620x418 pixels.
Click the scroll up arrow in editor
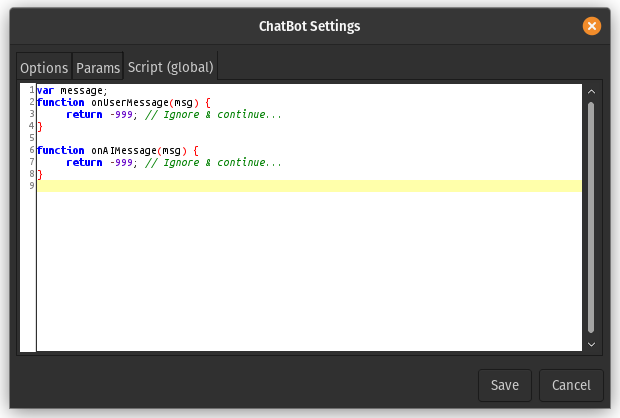[x=591, y=93]
